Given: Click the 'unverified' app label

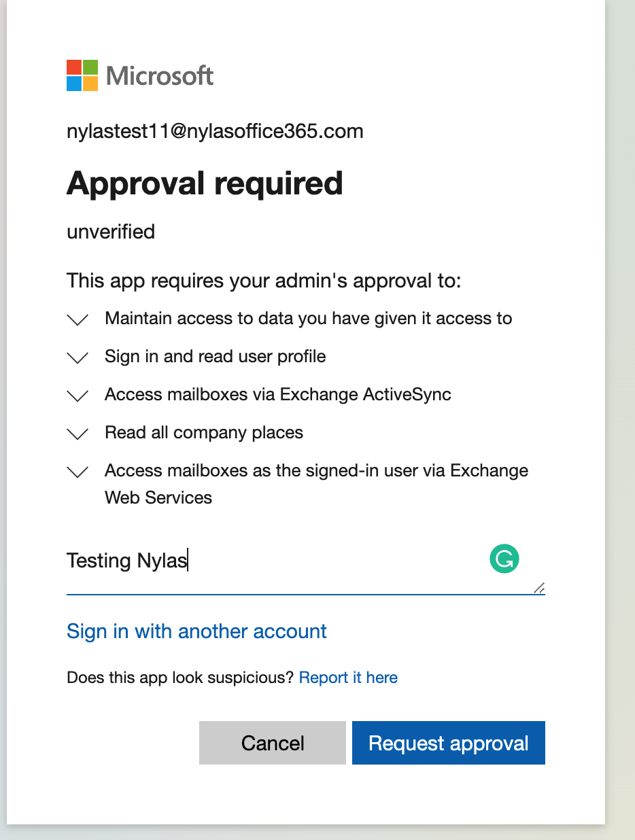Looking at the screenshot, I should click(111, 232).
